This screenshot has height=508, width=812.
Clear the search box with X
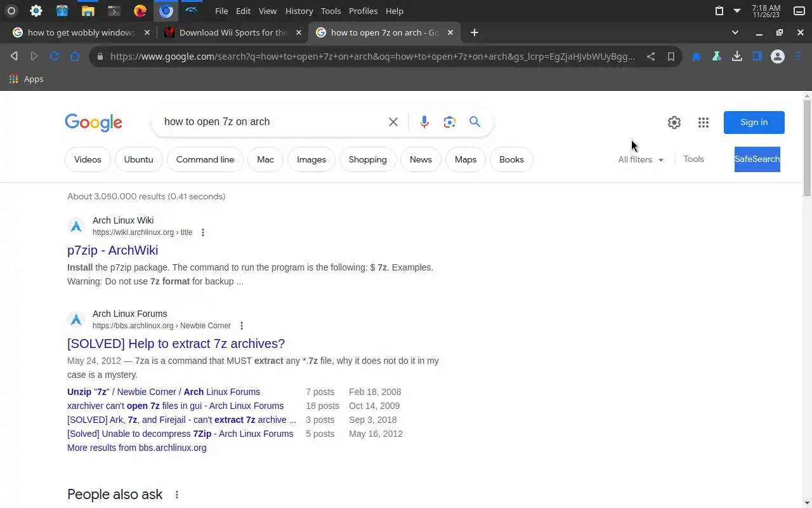393,122
